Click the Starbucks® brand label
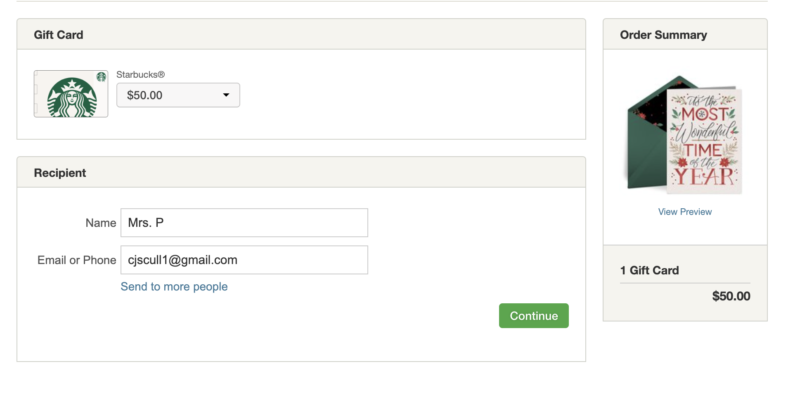Screen dimensions: 800x400 (141, 74)
